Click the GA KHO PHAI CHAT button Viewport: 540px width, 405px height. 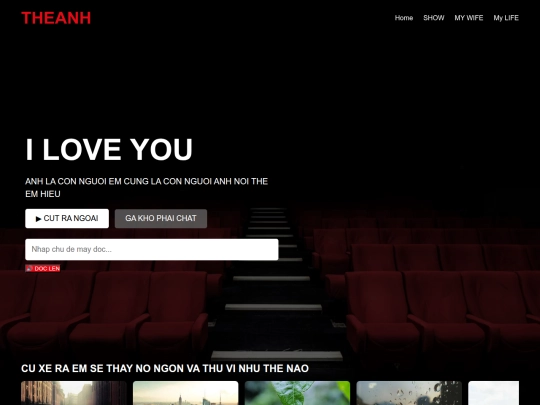[x=161, y=218]
